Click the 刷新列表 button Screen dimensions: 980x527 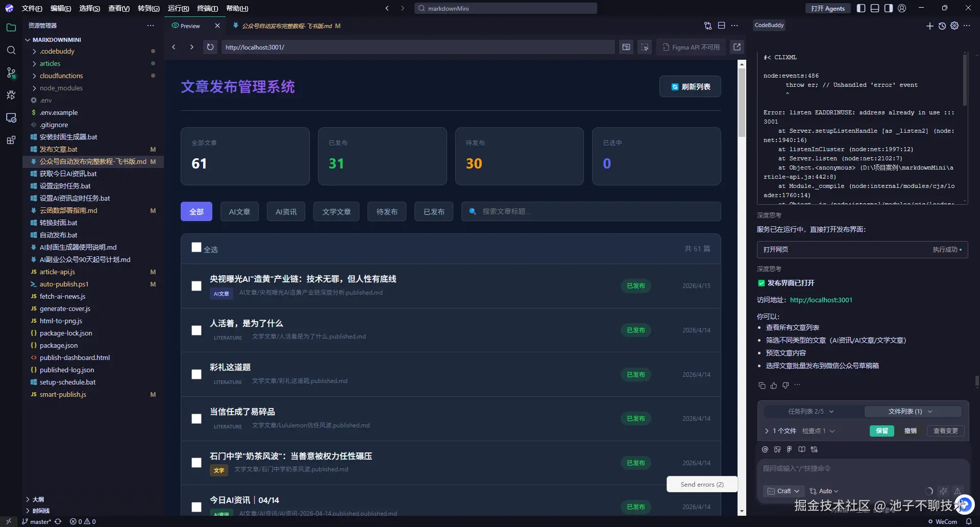point(690,86)
